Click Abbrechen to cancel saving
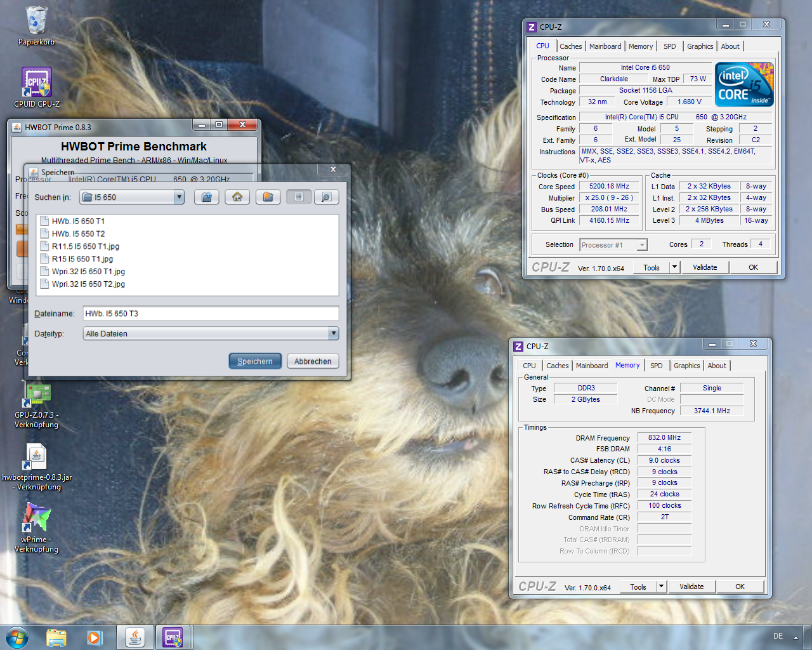812x650 pixels. pos(313,361)
